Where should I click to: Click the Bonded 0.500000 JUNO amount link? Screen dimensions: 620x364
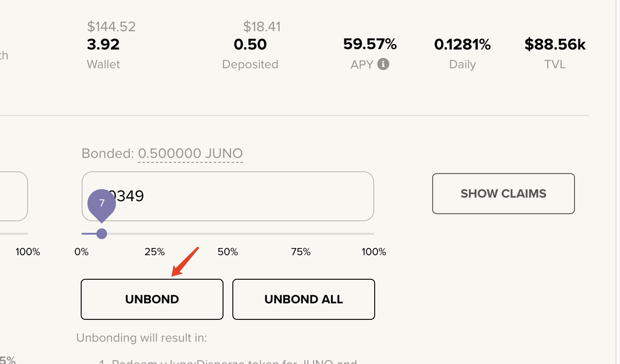pos(190,153)
